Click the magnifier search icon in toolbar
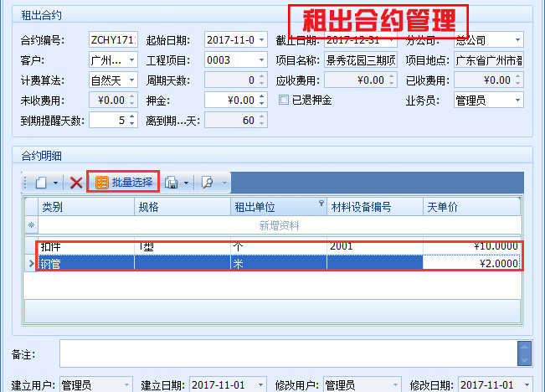Screen dimensions: 545x392 pyautogui.click(x=208, y=182)
